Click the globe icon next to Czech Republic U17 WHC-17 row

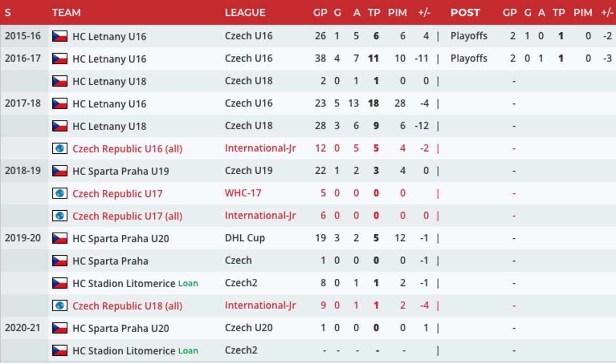pos(60,193)
